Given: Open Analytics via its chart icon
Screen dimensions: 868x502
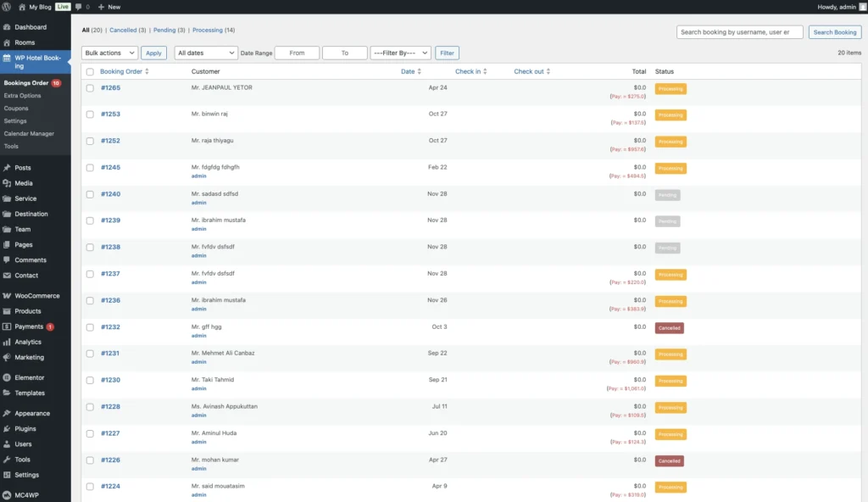Looking at the screenshot, I should tap(8, 342).
